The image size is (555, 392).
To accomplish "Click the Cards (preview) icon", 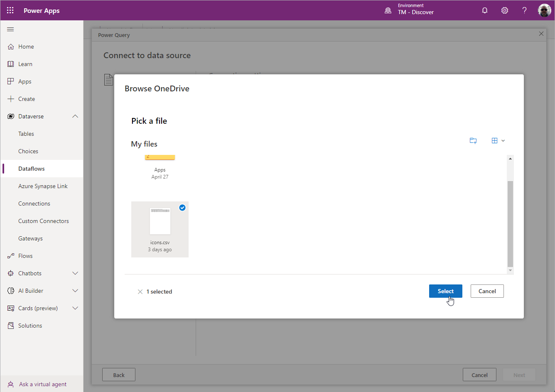I will tap(11, 308).
